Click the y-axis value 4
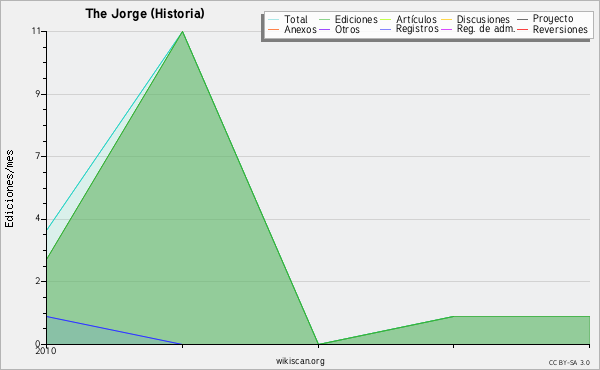The image size is (600, 370). [38, 218]
